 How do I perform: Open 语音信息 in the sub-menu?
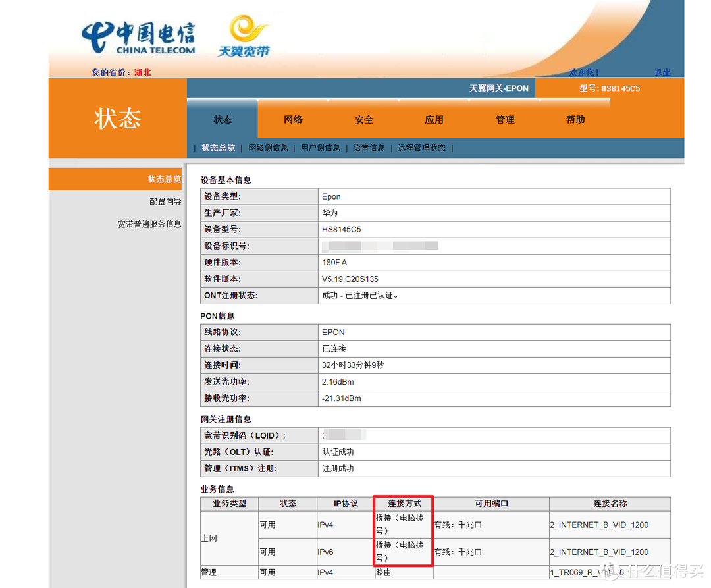369,147
